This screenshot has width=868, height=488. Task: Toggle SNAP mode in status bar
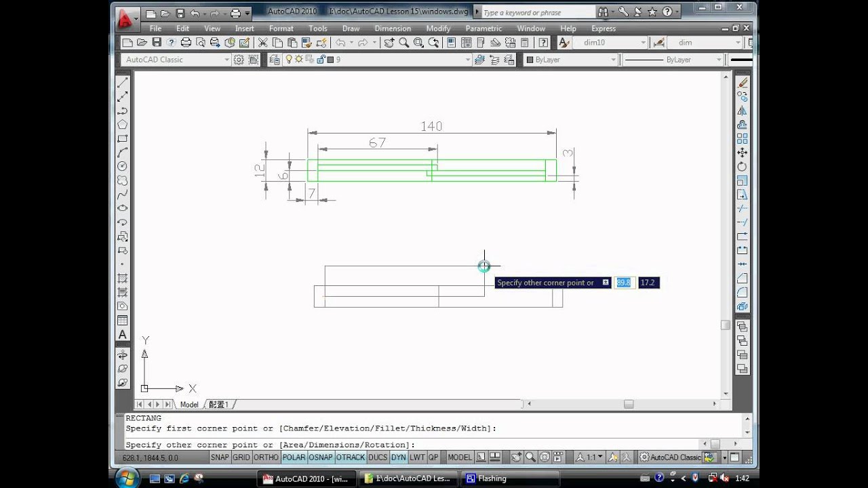click(x=220, y=457)
